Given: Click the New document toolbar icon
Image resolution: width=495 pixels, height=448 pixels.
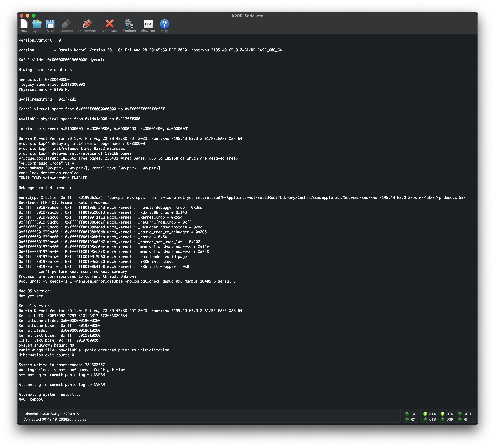Looking at the screenshot, I should click(24, 24).
